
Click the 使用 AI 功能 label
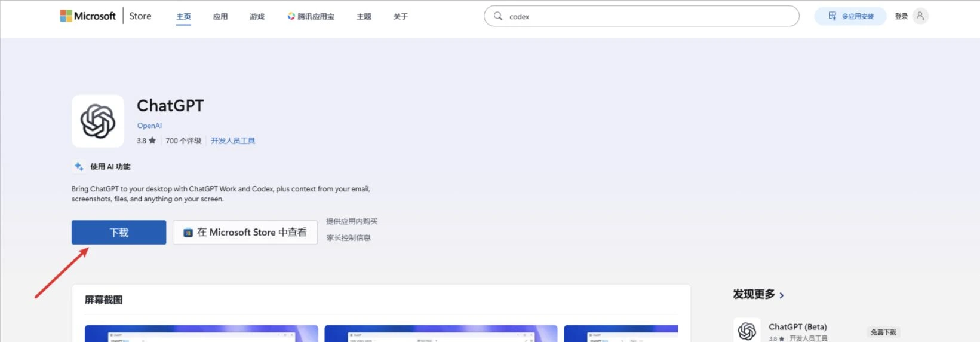coord(110,167)
